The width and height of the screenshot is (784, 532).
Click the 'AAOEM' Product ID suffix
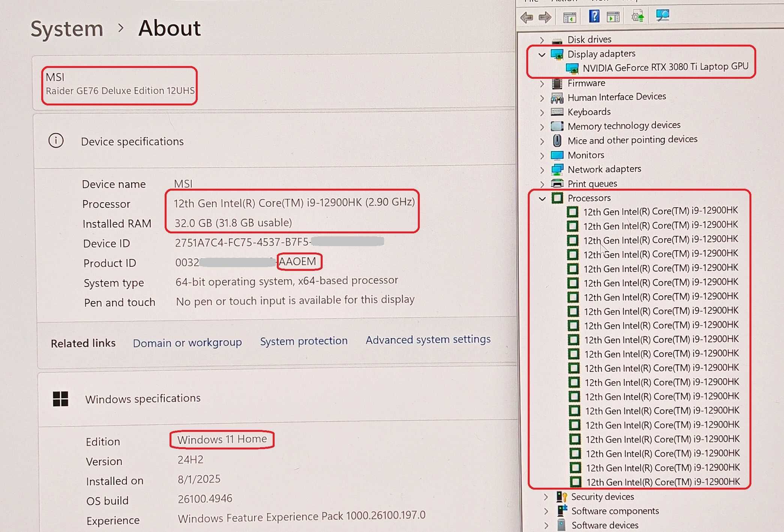click(297, 261)
